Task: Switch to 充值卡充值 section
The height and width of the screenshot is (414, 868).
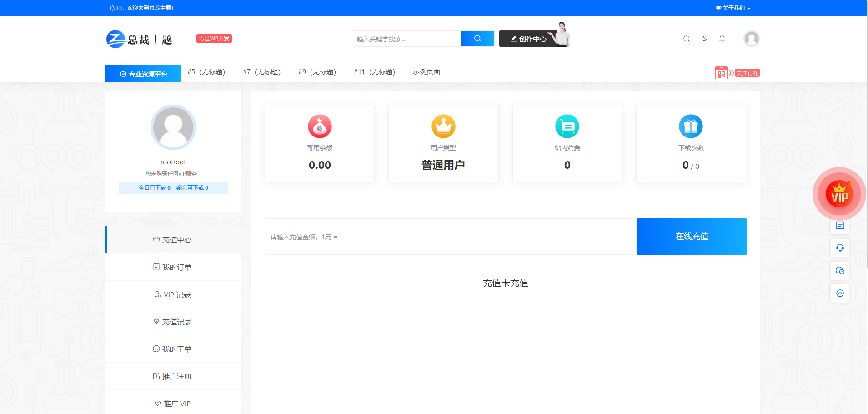Action: point(505,283)
